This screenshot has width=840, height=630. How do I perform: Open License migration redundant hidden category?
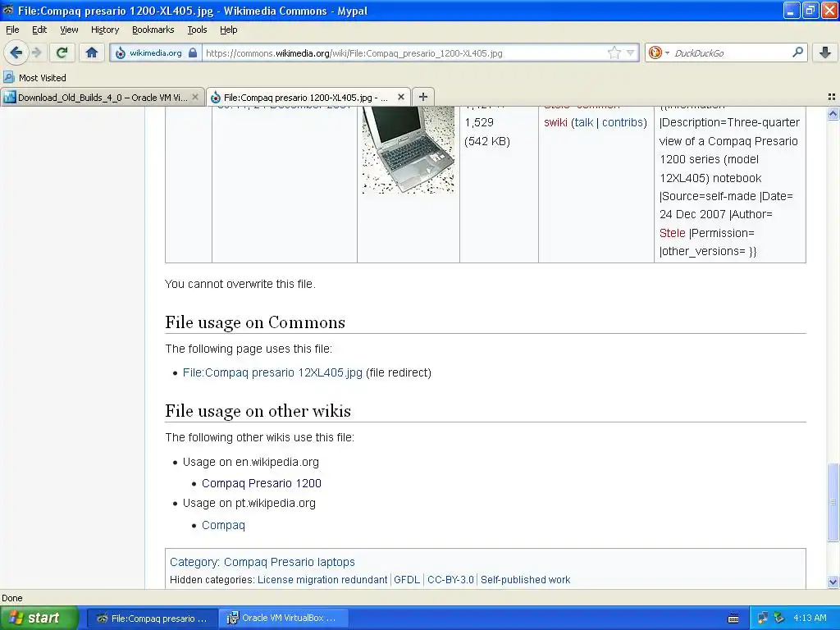pyautogui.click(x=322, y=580)
